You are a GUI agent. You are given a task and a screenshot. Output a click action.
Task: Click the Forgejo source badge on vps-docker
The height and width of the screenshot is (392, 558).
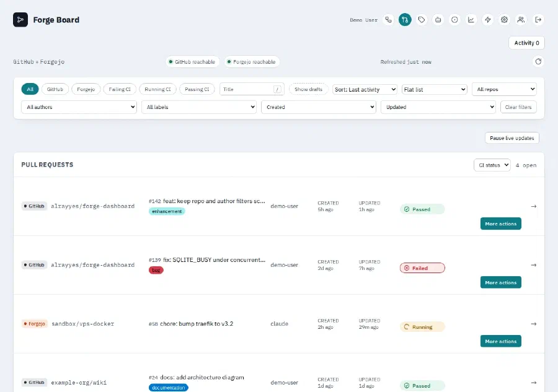35,324
